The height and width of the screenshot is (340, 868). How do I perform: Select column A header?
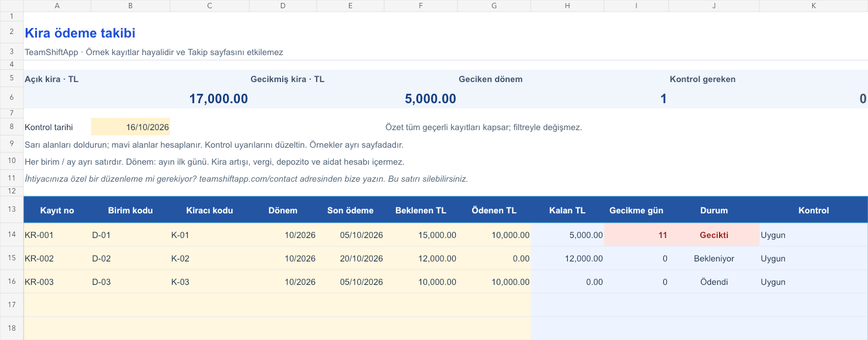click(57, 6)
